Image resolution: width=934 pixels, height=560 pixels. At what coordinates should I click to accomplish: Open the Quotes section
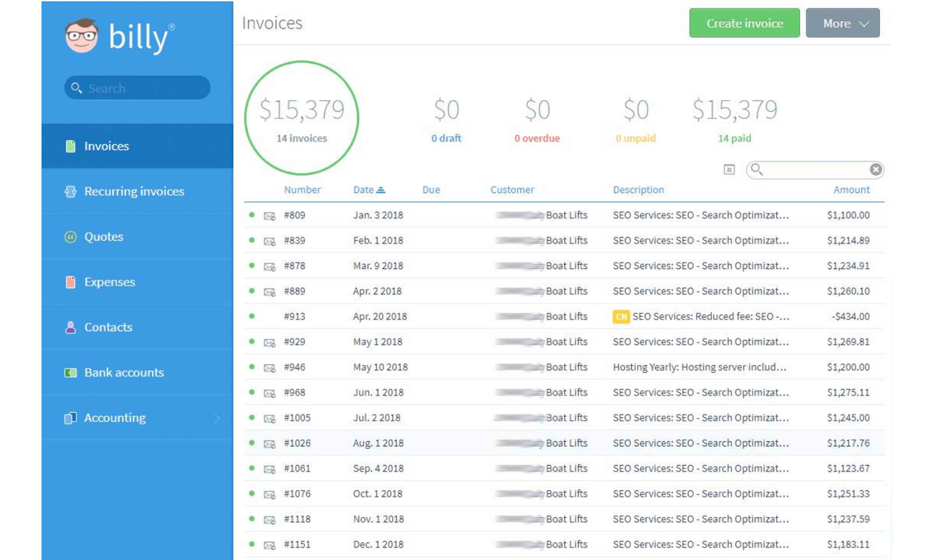[x=137, y=237]
